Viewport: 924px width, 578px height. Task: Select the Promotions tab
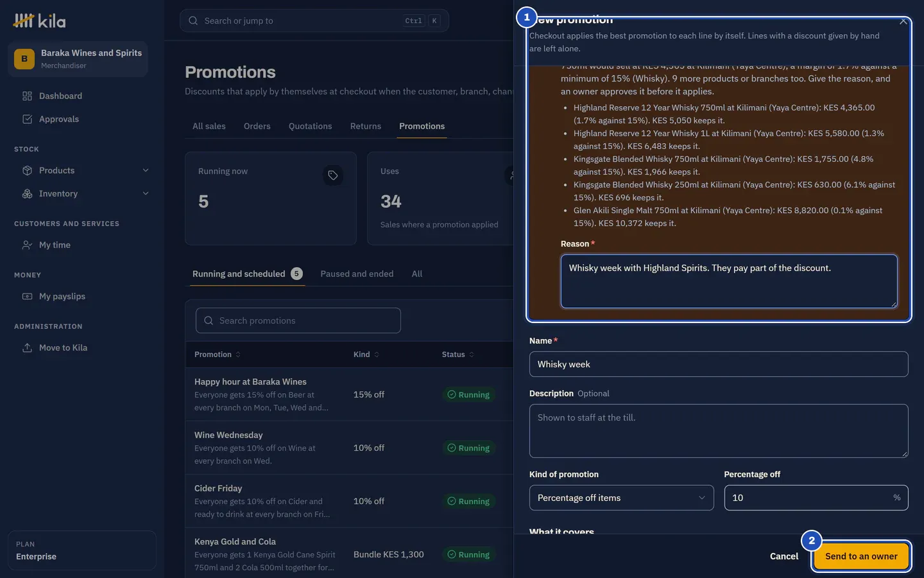pos(422,127)
